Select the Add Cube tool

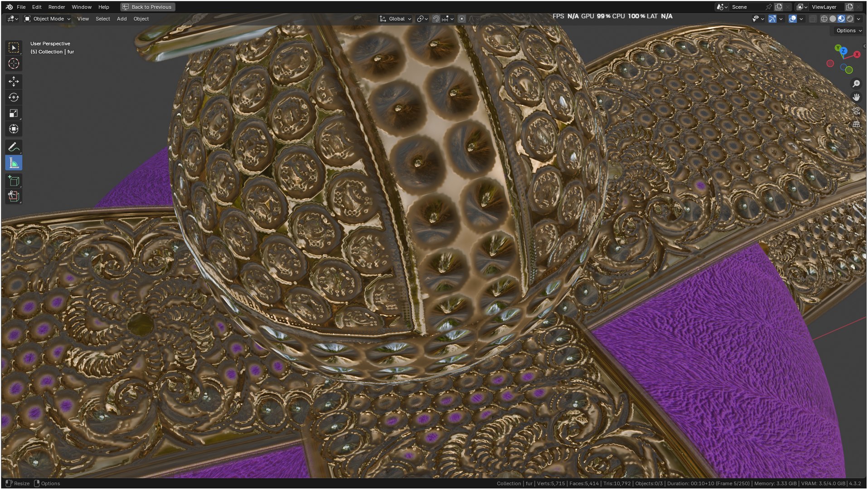(14, 181)
